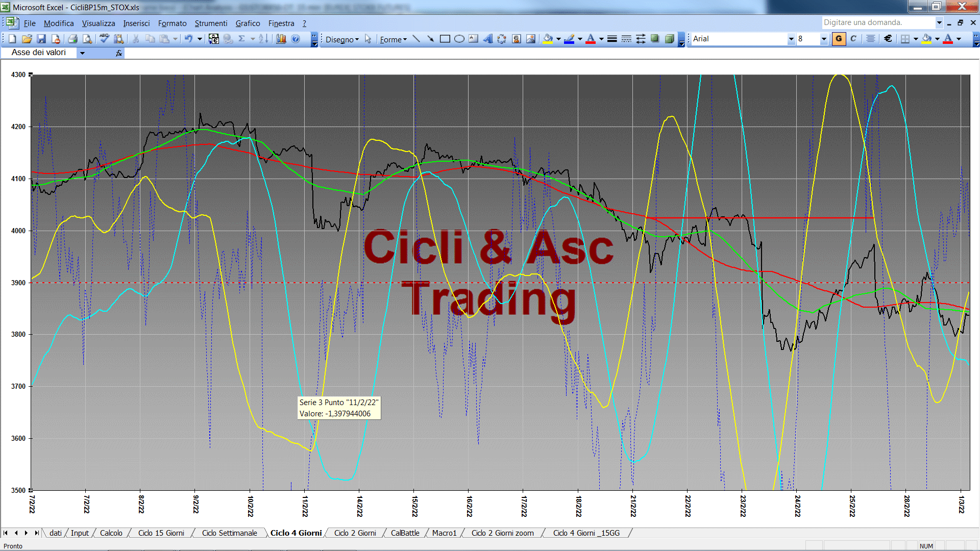Open the Disegno drawing menu dropdown
980x551 pixels.
click(342, 39)
